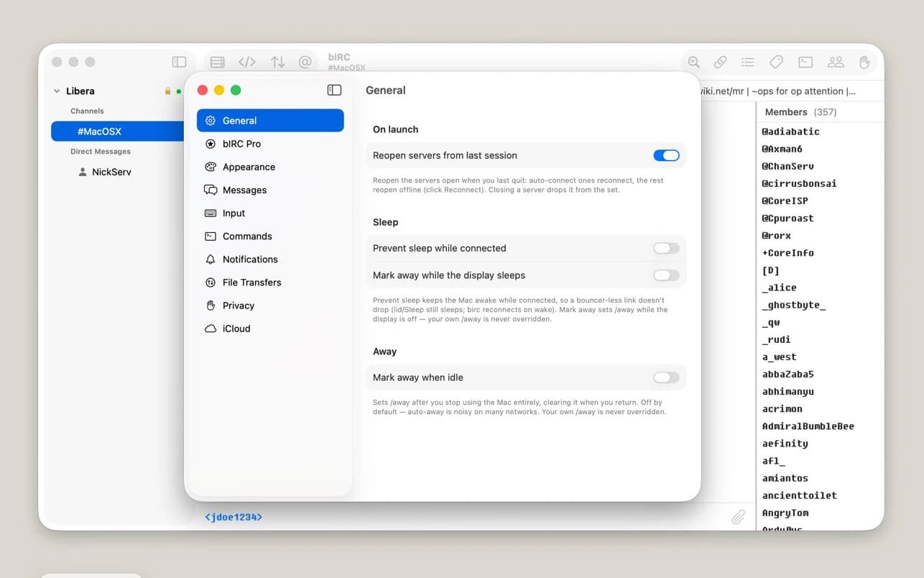Select member AdmiralBumbleBee
Image resolution: width=924 pixels, height=578 pixels.
tap(808, 426)
